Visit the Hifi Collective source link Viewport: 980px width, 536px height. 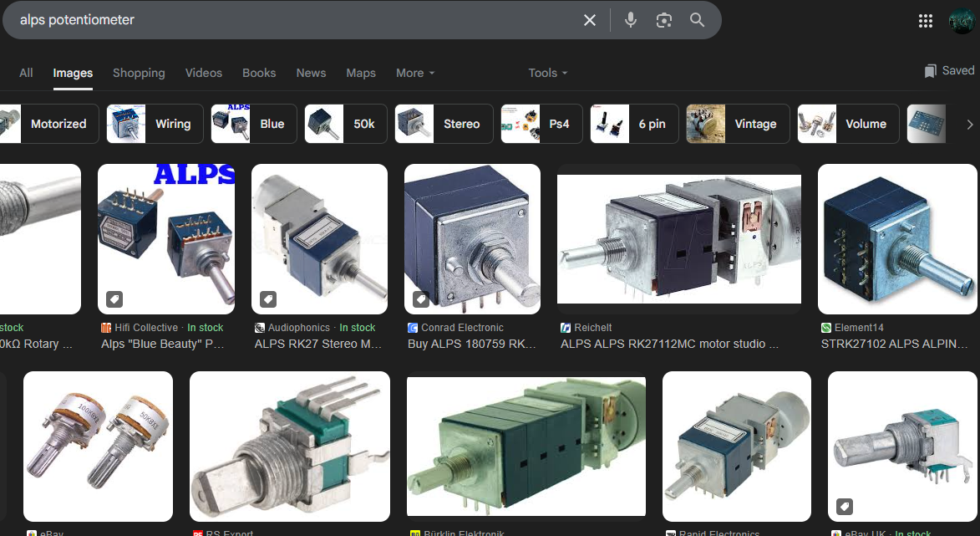(146, 328)
